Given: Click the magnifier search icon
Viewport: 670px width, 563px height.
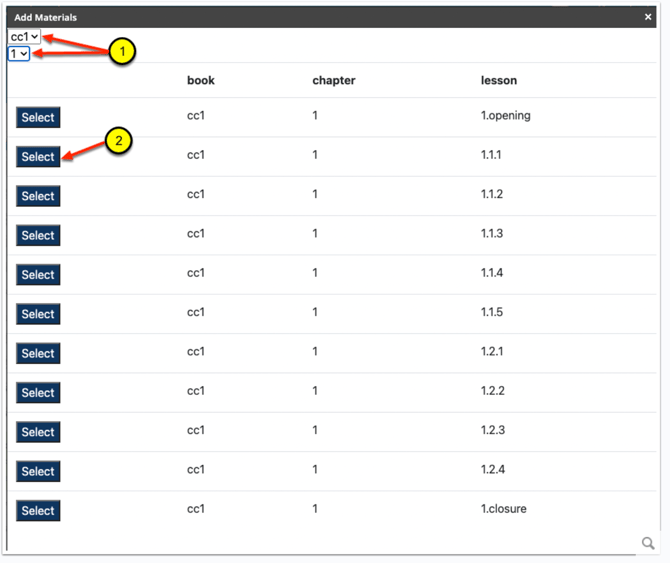Looking at the screenshot, I should tap(648, 543).
